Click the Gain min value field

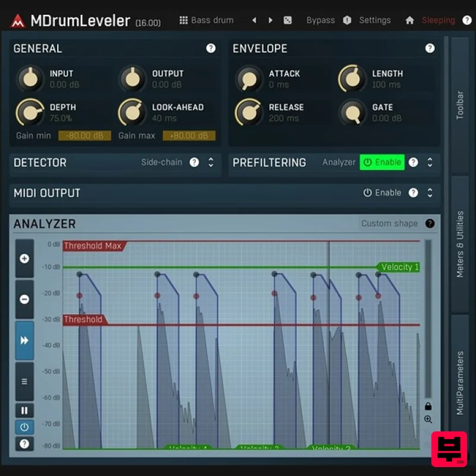coord(84,135)
